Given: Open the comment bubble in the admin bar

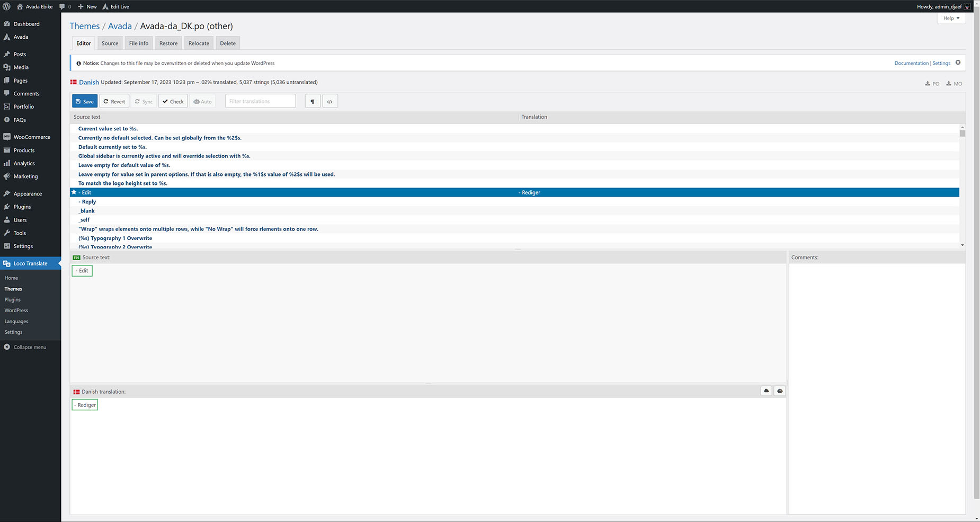Looking at the screenshot, I should (x=65, y=6).
